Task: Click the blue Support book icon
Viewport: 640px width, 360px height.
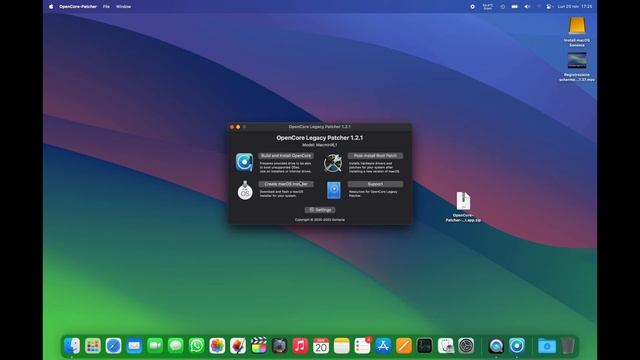Action: [333, 191]
